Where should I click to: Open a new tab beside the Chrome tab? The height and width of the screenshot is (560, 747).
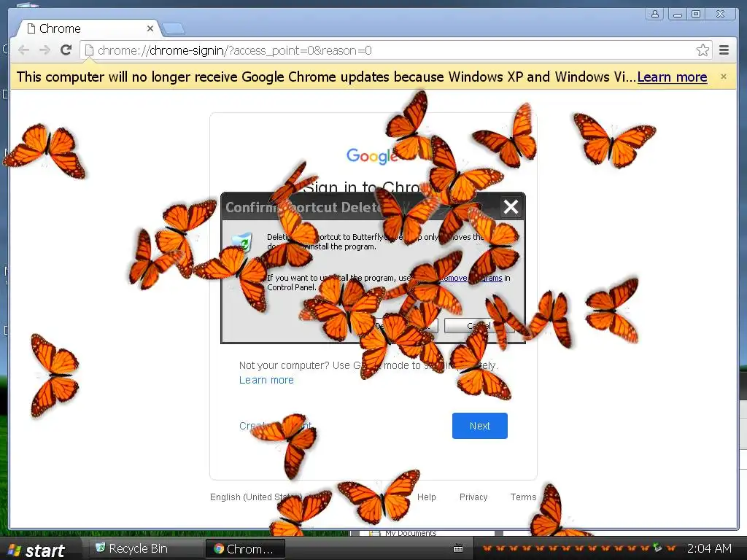coord(174,29)
